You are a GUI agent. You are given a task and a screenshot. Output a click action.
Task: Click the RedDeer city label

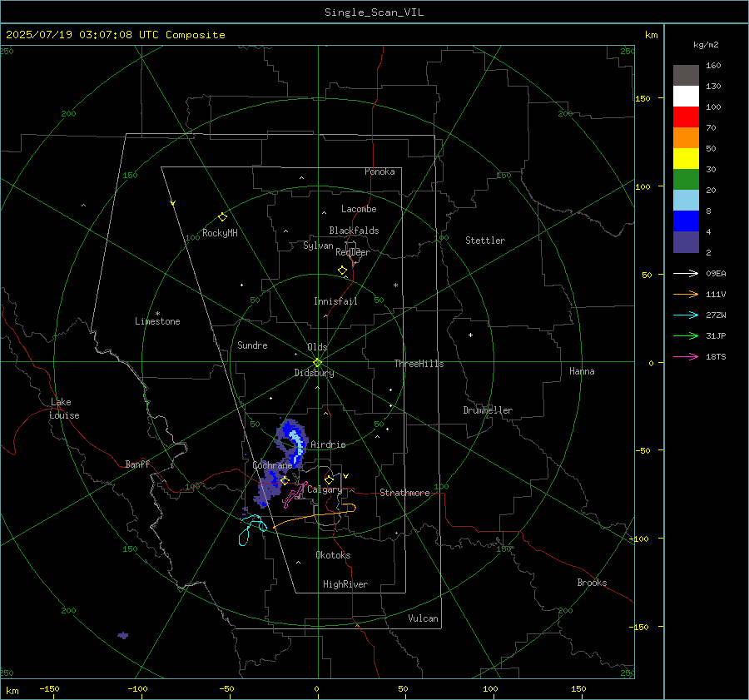point(353,252)
